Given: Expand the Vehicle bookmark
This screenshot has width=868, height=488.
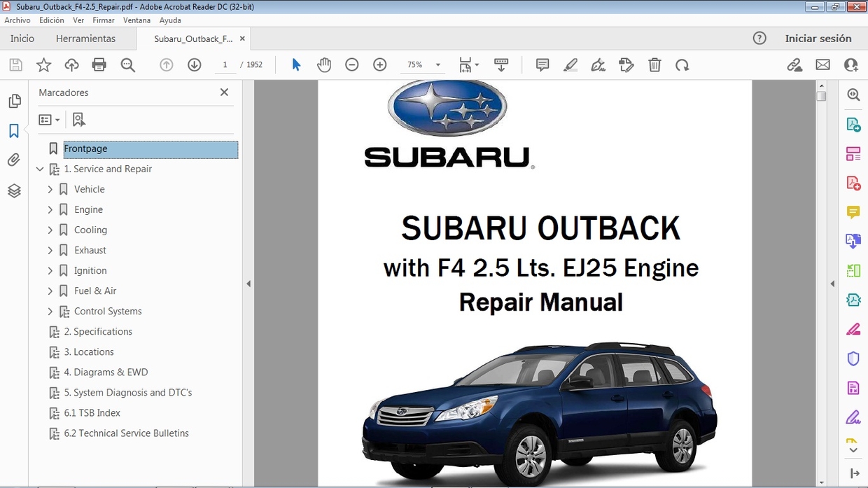Looking at the screenshot, I should tap(50, 189).
